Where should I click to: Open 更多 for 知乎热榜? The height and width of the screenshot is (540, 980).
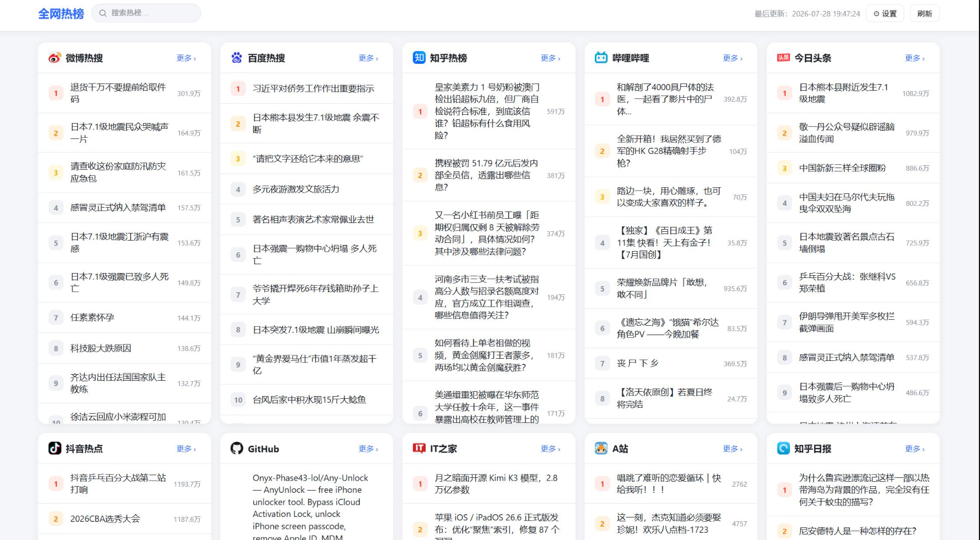550,58
